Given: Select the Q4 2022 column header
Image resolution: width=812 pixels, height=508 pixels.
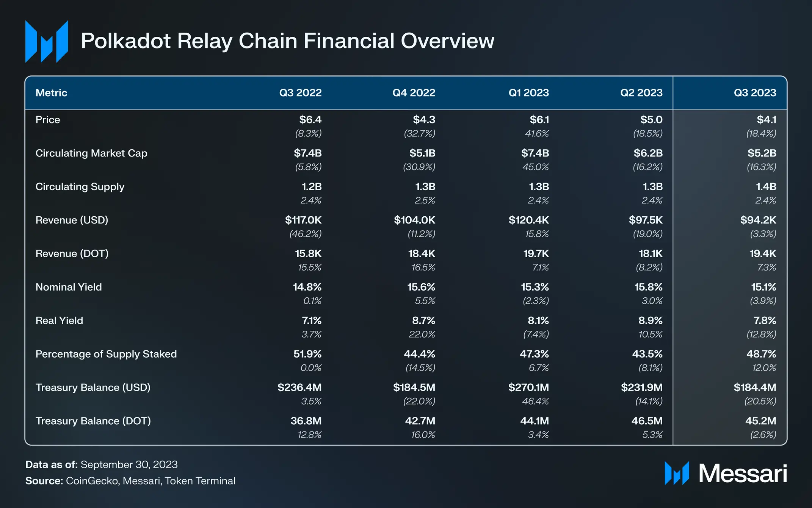Looking at the screenshot, I should [x=414, y=93].
